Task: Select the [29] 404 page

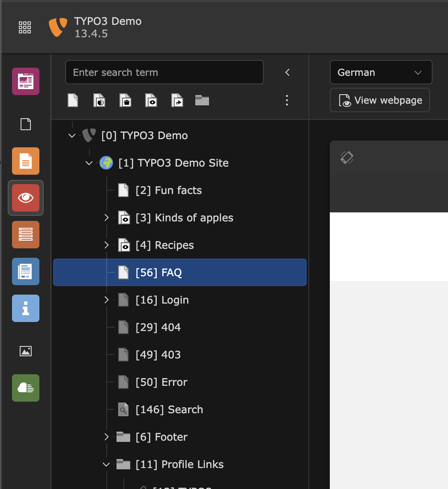Action: tap(158, 328)
